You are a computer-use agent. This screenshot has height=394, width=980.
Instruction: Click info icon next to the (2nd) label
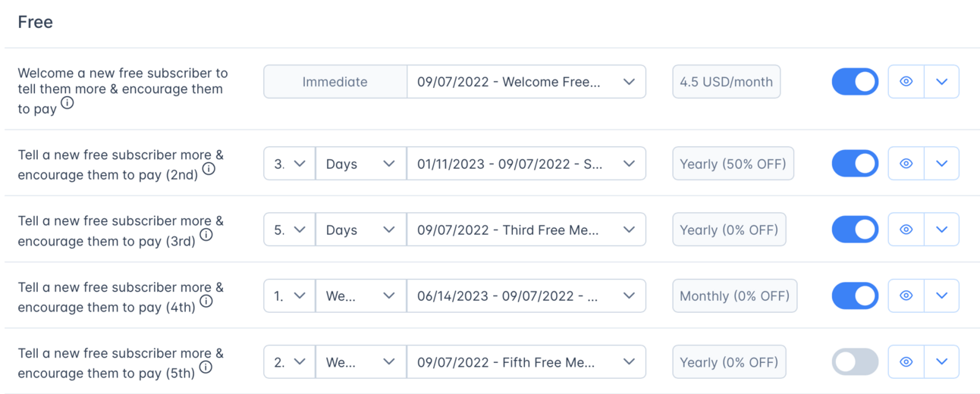tap(209, 169)
